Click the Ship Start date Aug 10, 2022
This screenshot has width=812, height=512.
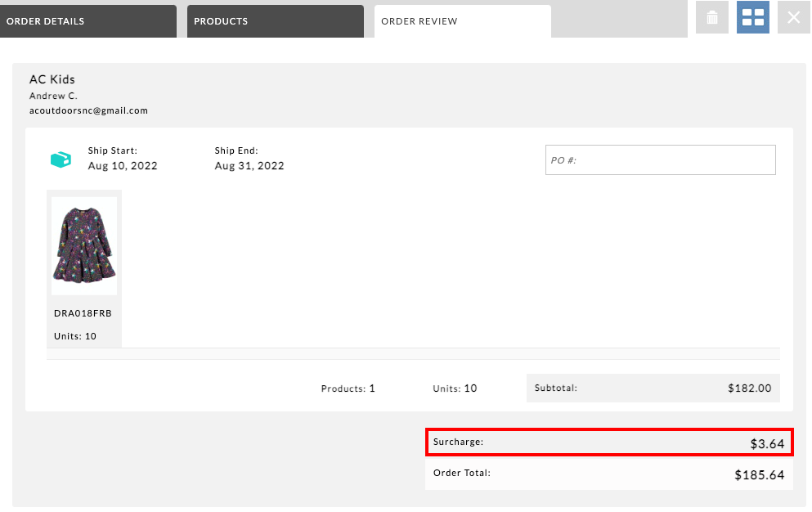pos(123,166)
